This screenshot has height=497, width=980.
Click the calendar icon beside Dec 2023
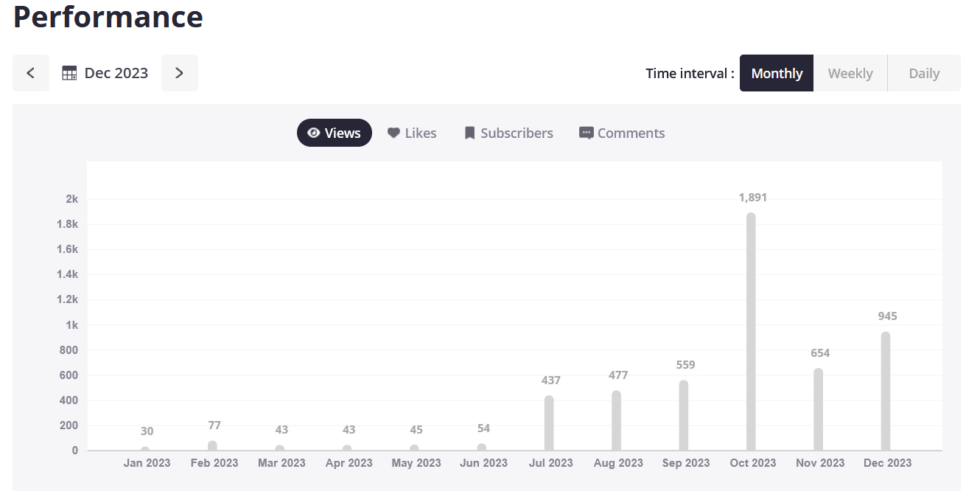69,73
